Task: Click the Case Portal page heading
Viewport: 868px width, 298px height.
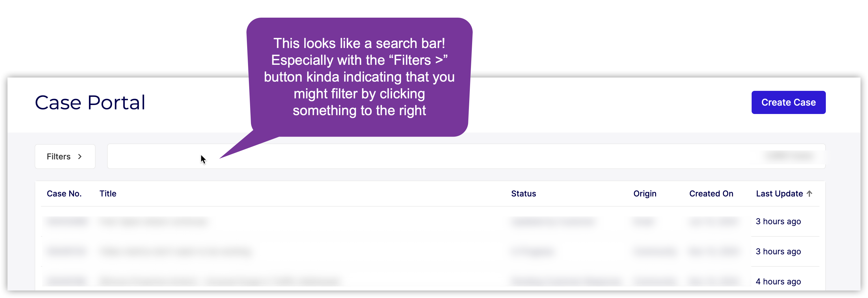Action: 90,103
